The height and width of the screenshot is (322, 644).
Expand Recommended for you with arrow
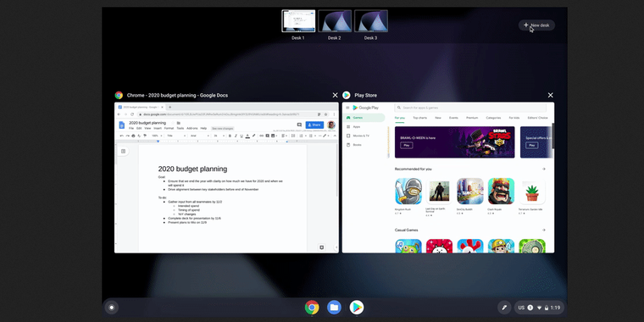(544, 169)
